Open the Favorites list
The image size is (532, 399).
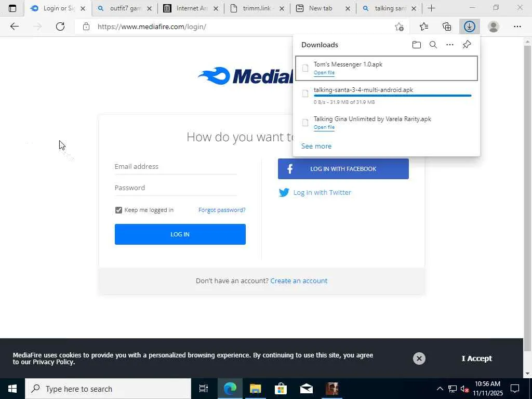424,26
